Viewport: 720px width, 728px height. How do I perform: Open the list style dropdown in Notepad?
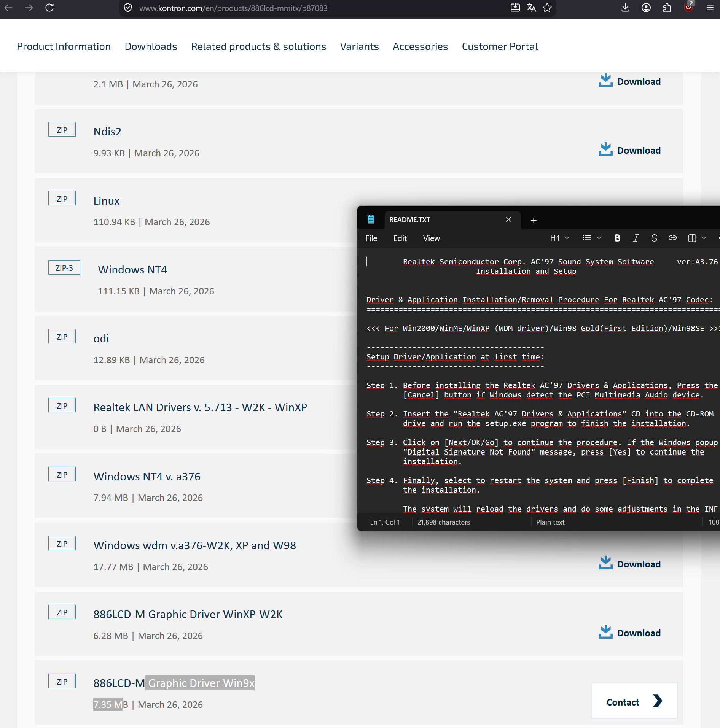click(x=592, y=238)
